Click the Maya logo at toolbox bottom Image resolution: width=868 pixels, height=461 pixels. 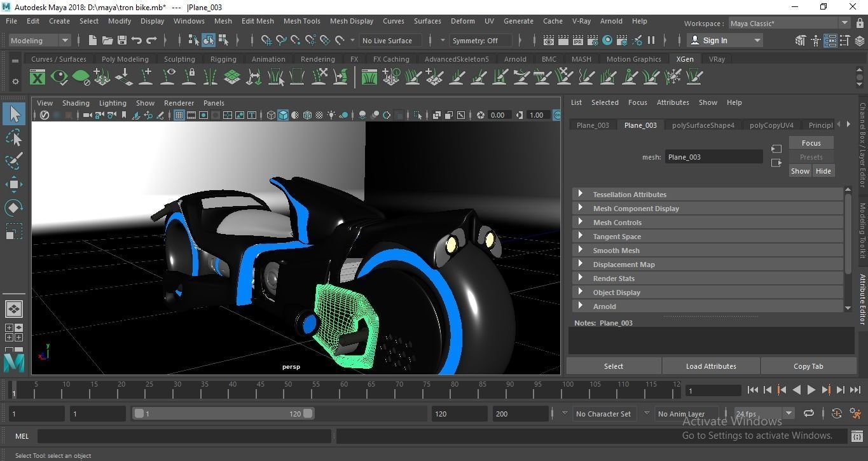[14, 363]
